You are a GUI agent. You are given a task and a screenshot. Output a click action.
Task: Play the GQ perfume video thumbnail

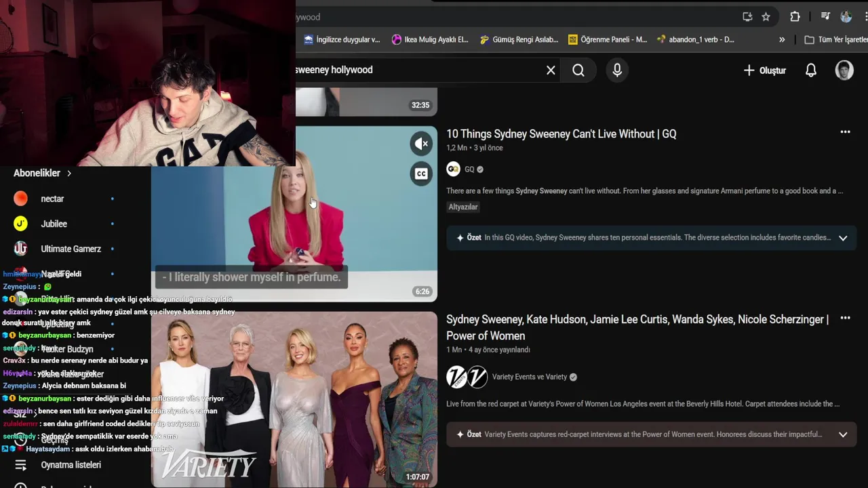pos(294,213)
